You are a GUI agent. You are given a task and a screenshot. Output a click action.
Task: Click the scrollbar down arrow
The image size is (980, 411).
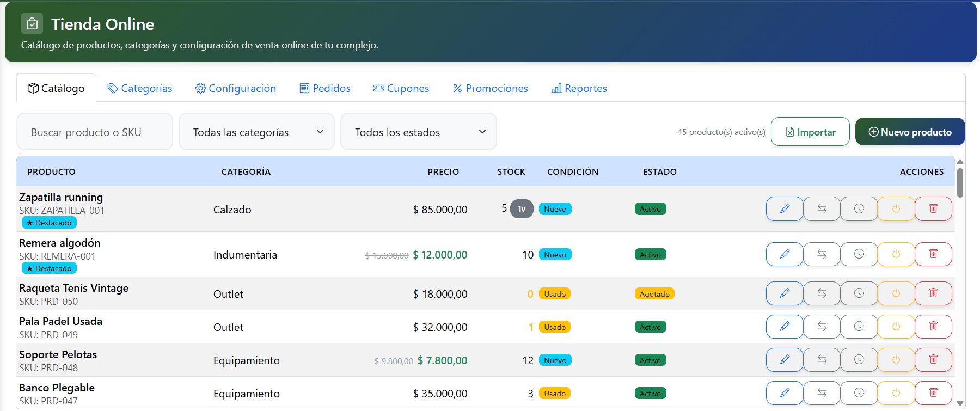pyautogui.click(x=960, y=403)
